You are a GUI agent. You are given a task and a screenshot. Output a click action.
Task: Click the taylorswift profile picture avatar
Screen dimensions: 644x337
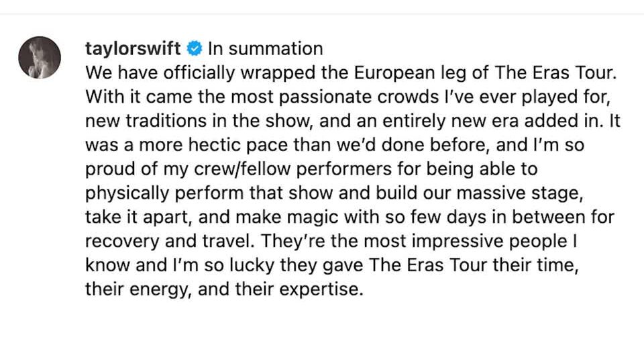(x=40, y=56)
